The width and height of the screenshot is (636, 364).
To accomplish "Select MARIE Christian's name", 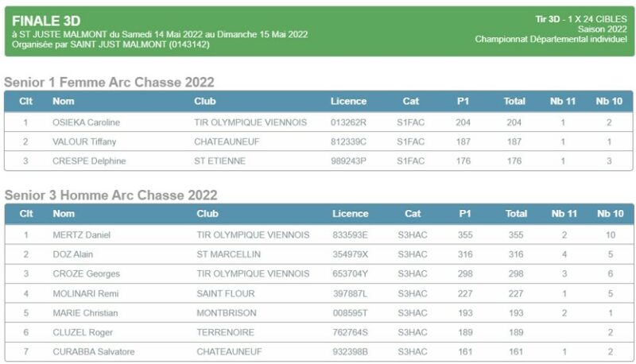I will pos(87,313).
